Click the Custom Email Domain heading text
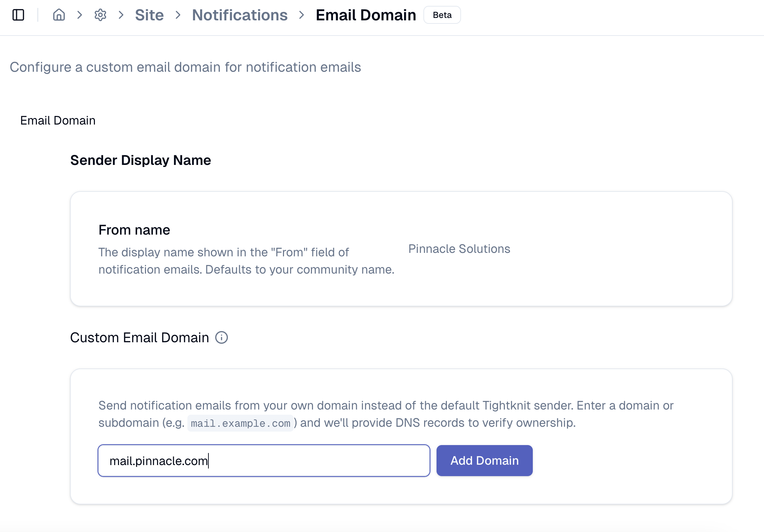Viewport: 764px width, 532px height. coord(139,337)
